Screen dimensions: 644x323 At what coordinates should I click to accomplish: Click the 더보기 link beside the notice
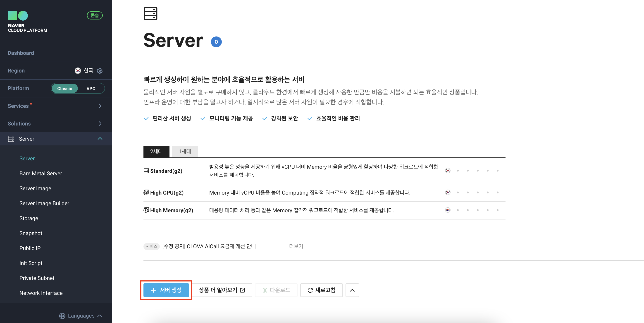tap(296, 246)
